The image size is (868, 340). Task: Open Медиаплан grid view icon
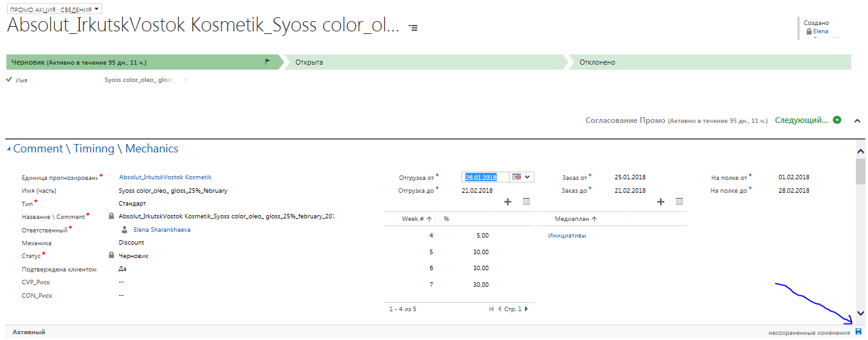click(679, 202)
